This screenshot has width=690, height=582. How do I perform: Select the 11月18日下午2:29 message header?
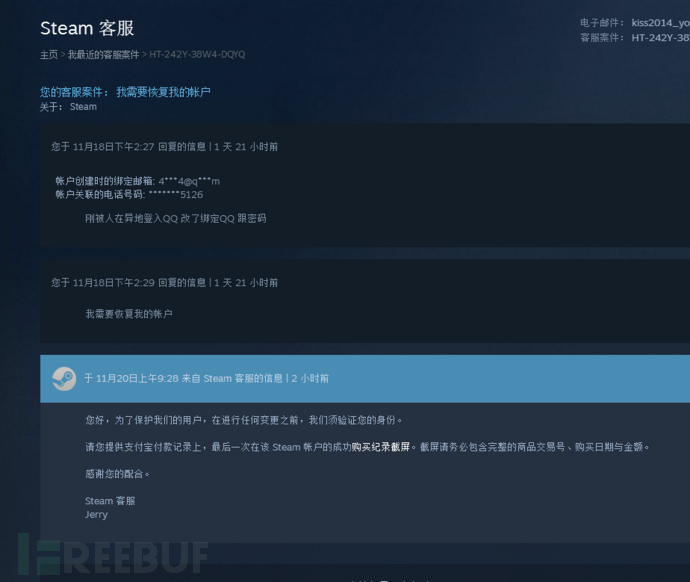[x=164, y=282]
